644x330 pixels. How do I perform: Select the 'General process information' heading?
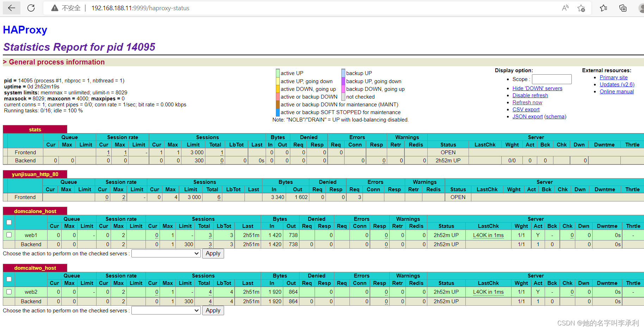coord(57,62)
